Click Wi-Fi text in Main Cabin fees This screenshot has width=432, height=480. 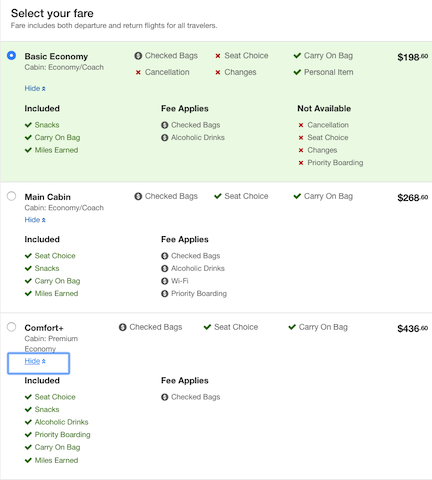[180, 281]
